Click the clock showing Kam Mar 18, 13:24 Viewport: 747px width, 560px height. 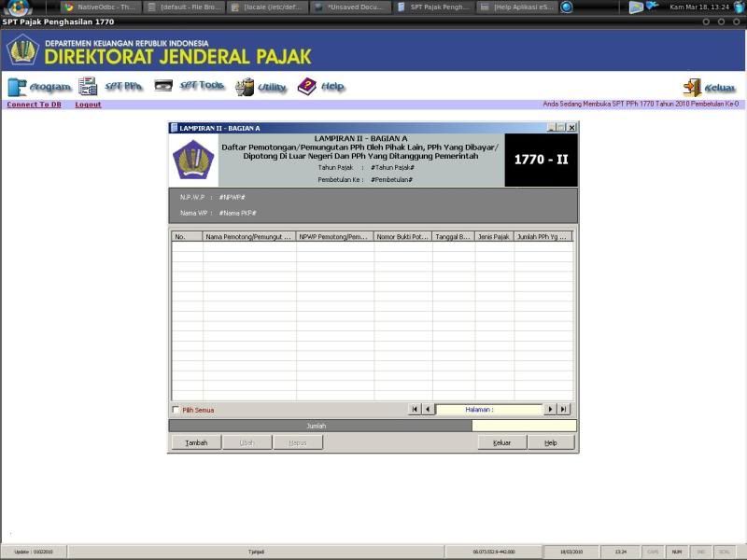tap(698, 7)
